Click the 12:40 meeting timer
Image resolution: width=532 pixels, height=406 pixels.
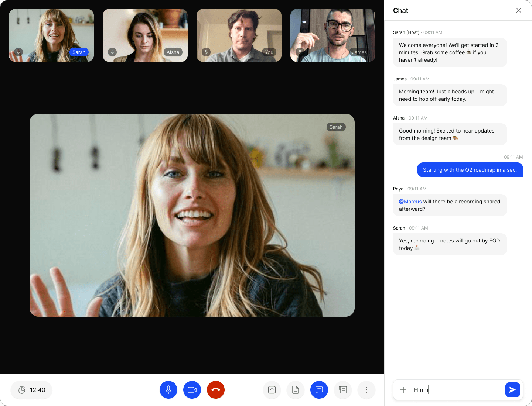click(x=32, y=390)
